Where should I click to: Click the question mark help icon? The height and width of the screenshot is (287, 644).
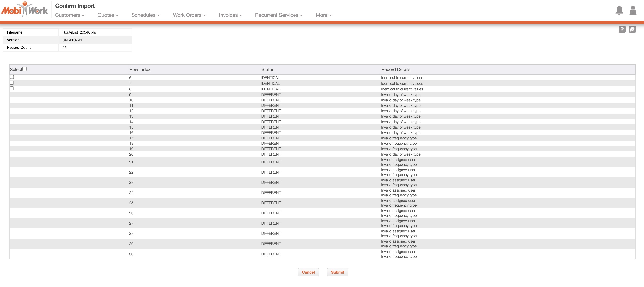[x=622, y=29]
